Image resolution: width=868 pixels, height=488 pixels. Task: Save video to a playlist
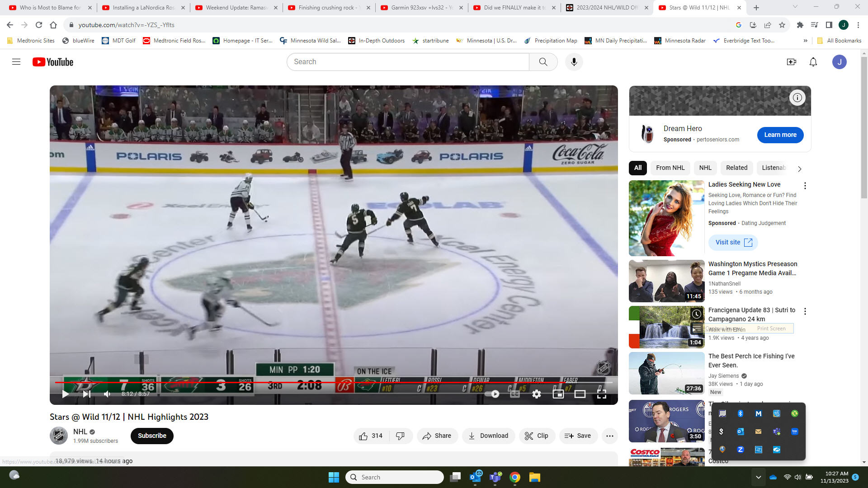578,436
